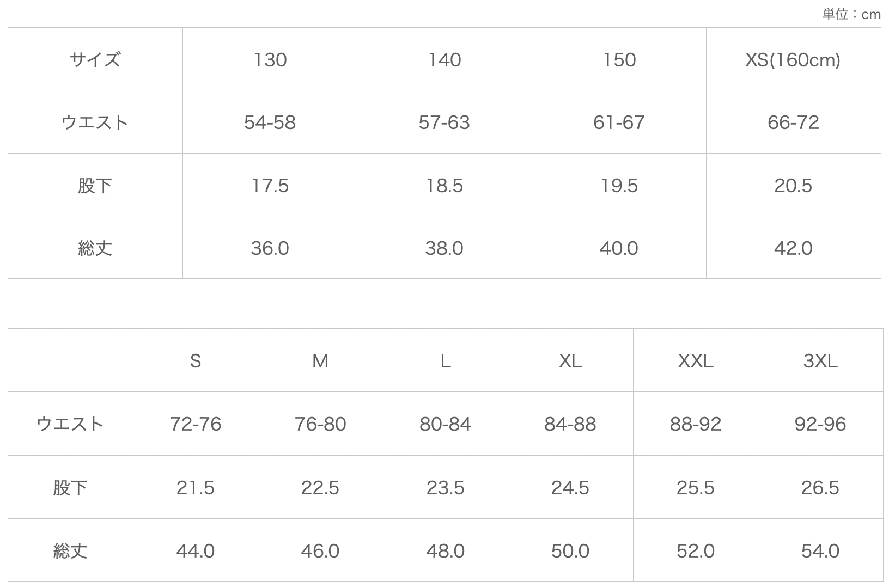Select the S size column header
889x588 pixels.
(195, 360)
